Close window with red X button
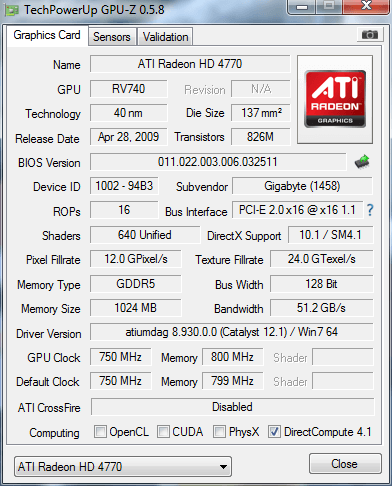This screenshot has height=486, width=392. tap(366, 6)
